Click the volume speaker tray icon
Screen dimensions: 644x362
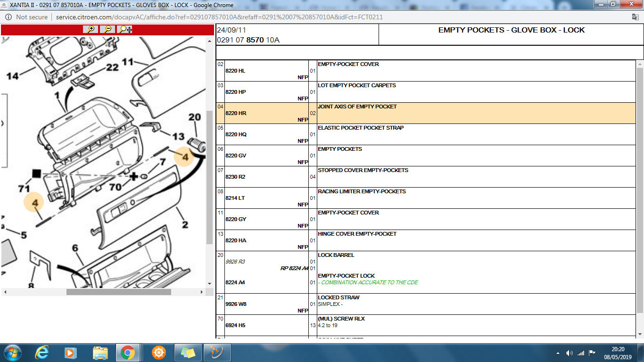click(x=570, y=353)
